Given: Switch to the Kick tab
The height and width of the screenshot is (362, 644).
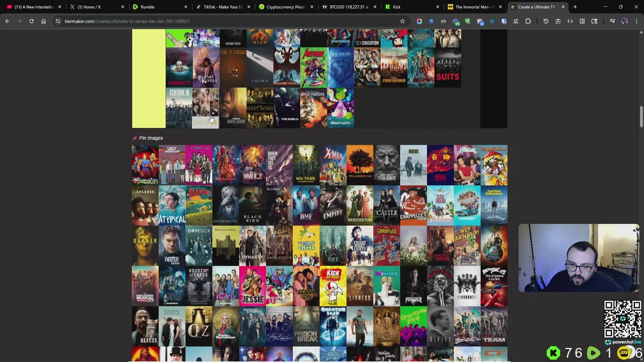Looking at the screenshot, I should 411,7.
